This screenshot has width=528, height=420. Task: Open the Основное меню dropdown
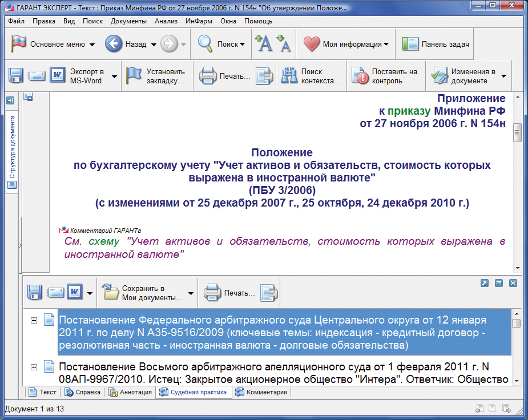point(54,45)
